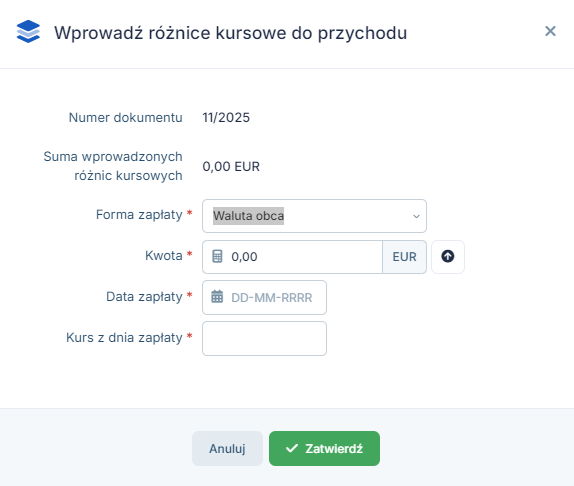Click the circled up-arrow button next to Kwota
The image size is (574, 486).
click(448, 257)
